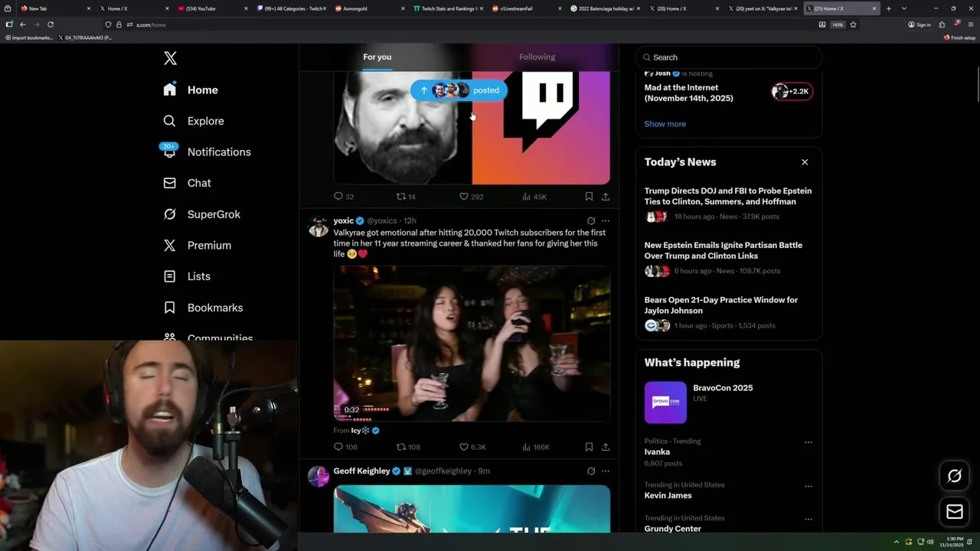Open the Ivanka trending topic

coord(657,452)
